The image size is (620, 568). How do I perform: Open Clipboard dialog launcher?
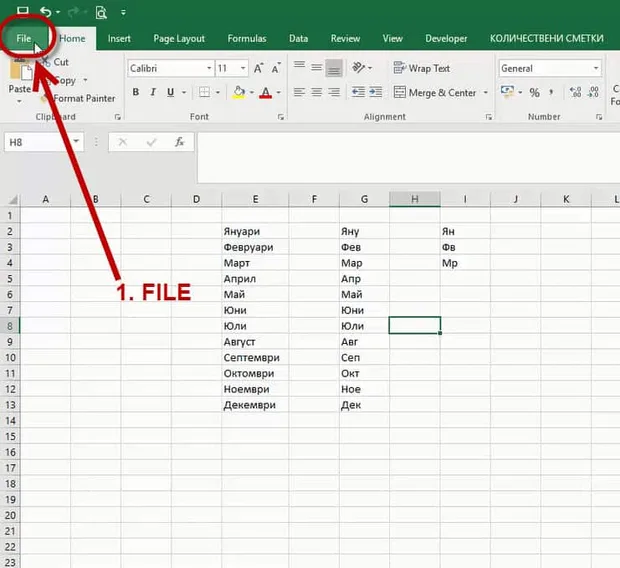(117, 117)
